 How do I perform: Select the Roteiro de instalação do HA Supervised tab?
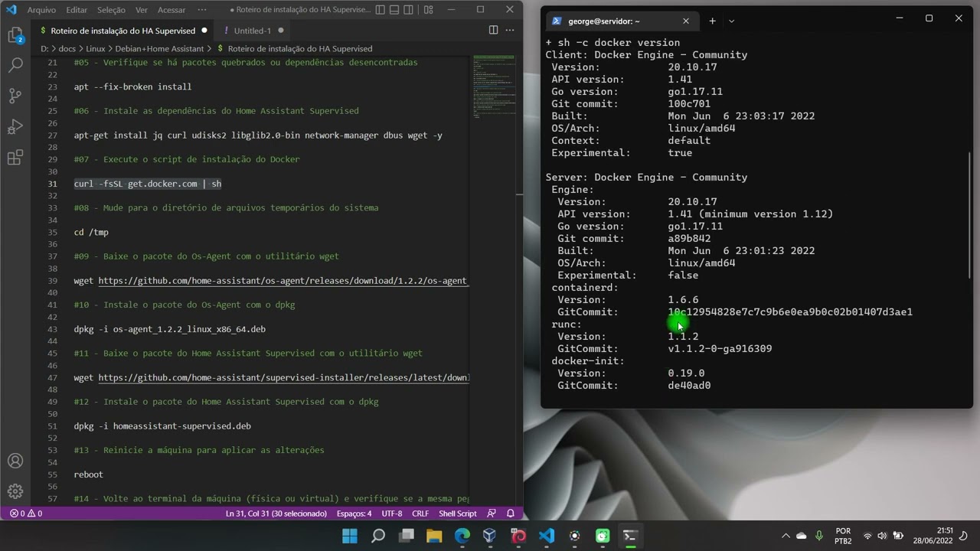(122, 31)
